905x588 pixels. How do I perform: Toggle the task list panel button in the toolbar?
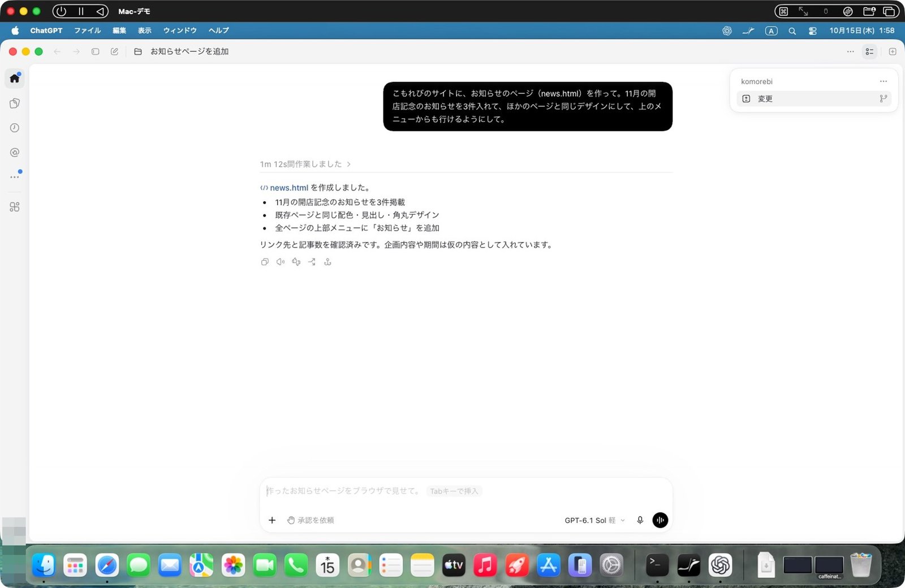869,51
